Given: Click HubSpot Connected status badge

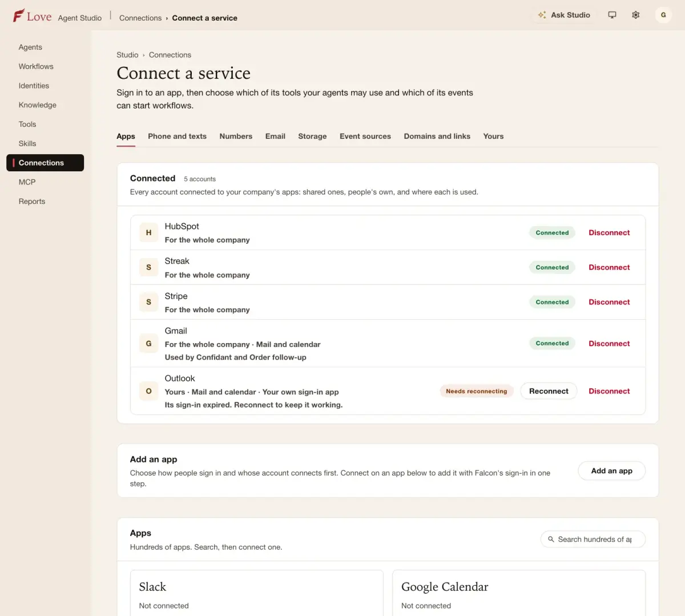Looking at the screenshot, I should [552, 233].
